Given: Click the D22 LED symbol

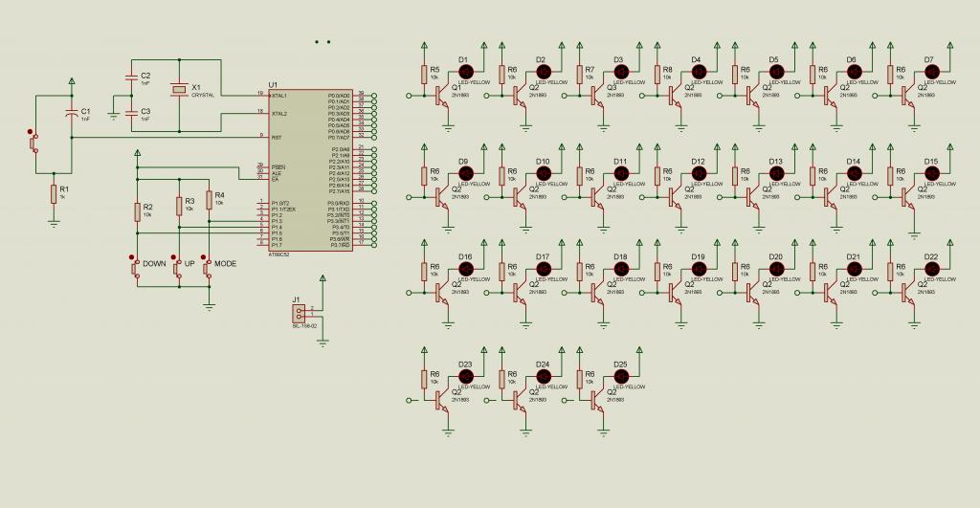Looking at the screenshot, I should tap(931, 269).
